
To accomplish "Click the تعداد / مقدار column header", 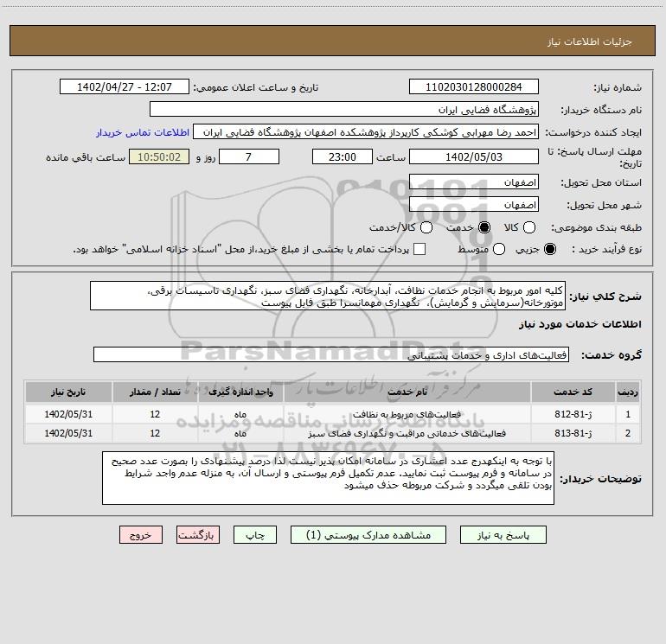I will 155,392.
